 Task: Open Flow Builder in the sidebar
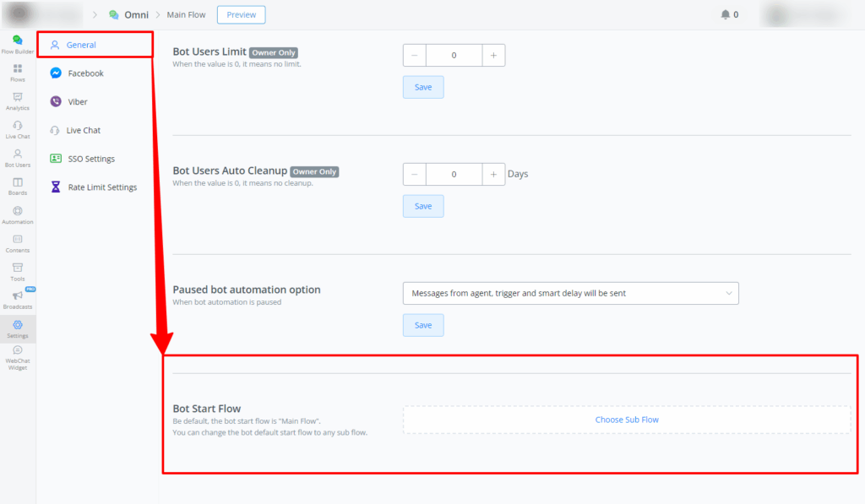point(18,41)
